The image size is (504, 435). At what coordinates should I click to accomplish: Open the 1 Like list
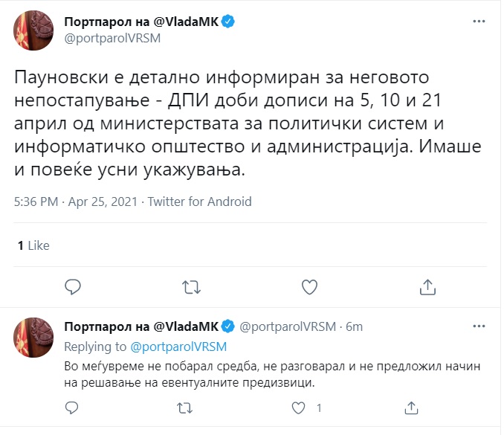click(x=33, y=245)
